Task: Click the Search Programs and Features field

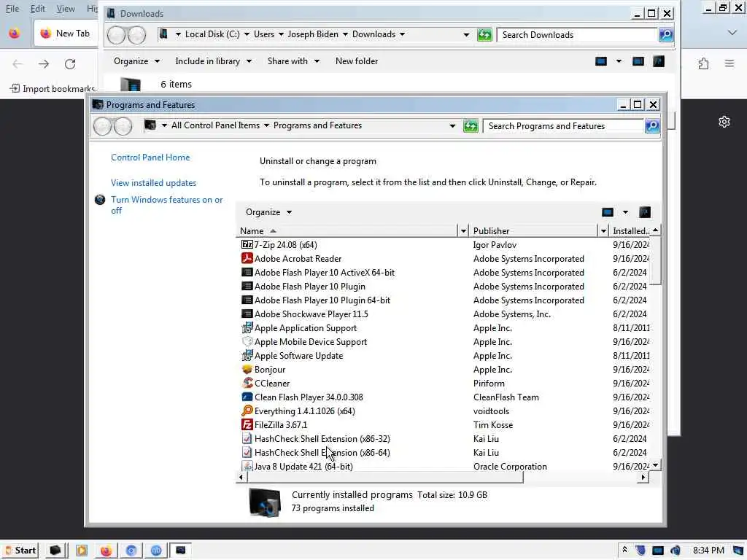Action: coord(564,126)
